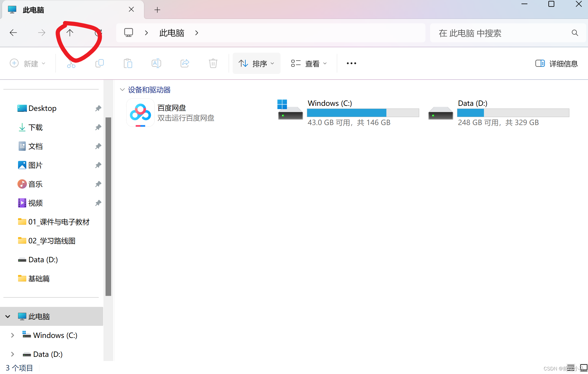Screen dimensions: 588x374
Task: Open the 百度网盘 drive icon
Action: 140,113
